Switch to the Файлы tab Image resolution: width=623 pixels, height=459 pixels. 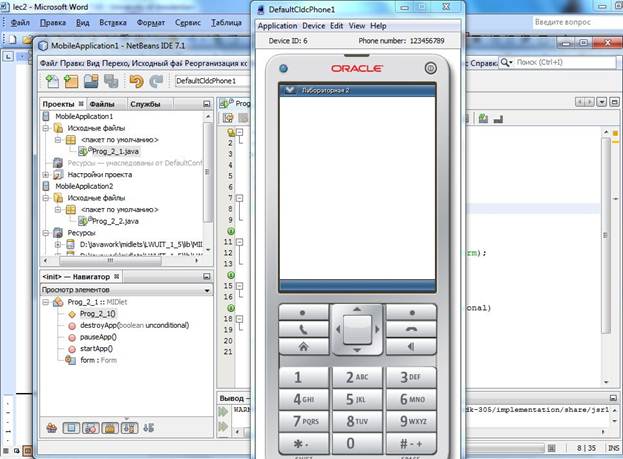tap(102, 104)
